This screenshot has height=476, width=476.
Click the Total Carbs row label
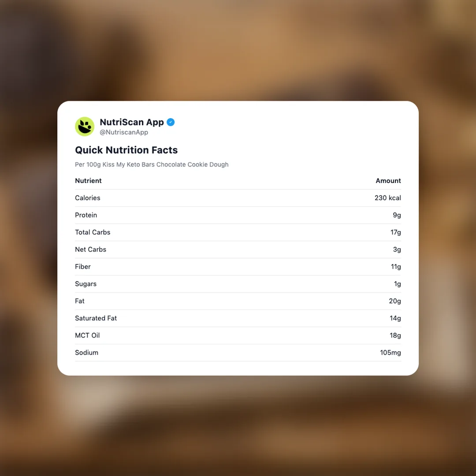point(93,232)
